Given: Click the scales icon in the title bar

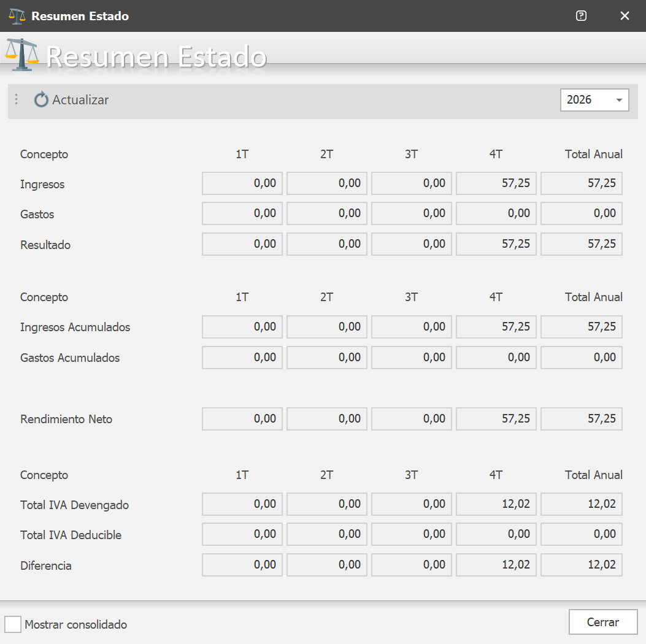Looking at the screenshot, I should coord(17,16).
